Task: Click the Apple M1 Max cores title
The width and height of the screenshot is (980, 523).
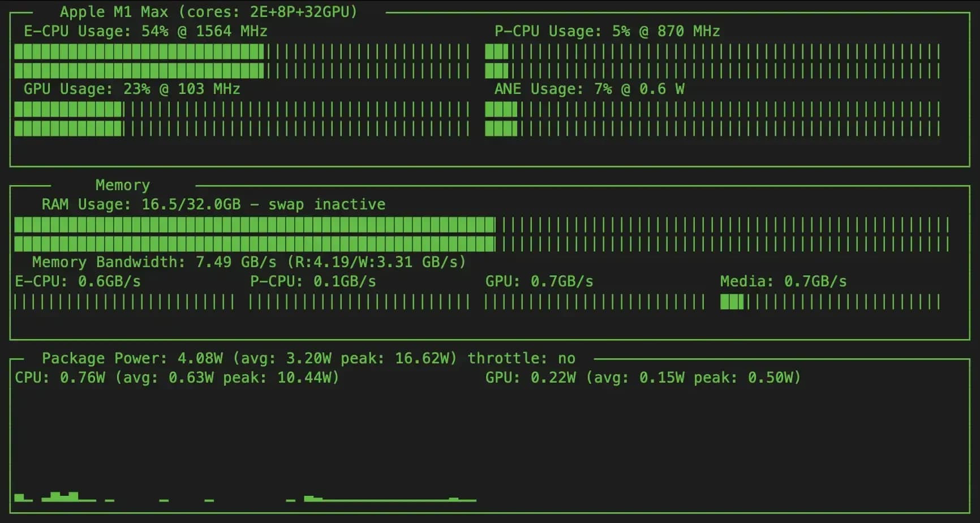Action: click(209, 12)
